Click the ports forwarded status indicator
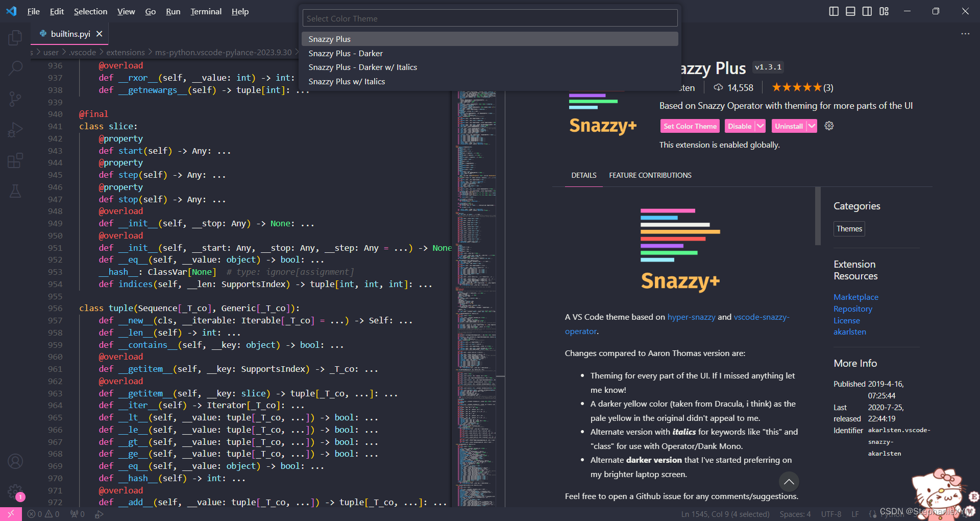This screenshot has width=980, height=521. pos(78,514)
